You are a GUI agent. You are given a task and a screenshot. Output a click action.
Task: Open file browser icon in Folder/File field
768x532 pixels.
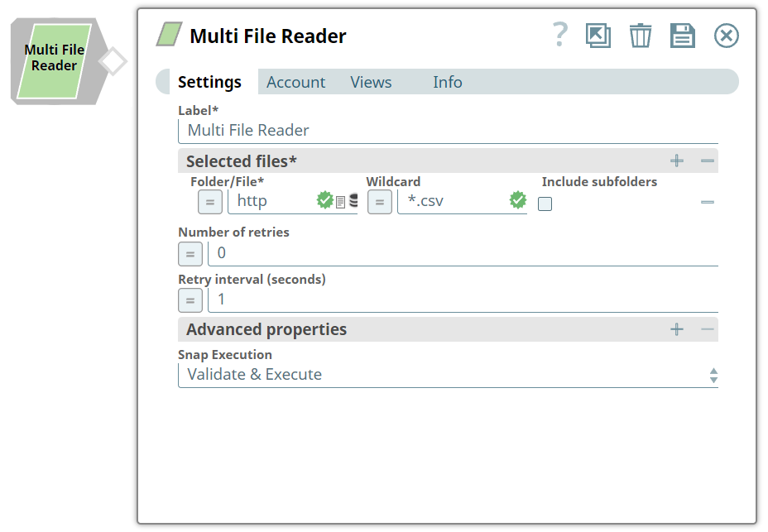pos(340,201)
